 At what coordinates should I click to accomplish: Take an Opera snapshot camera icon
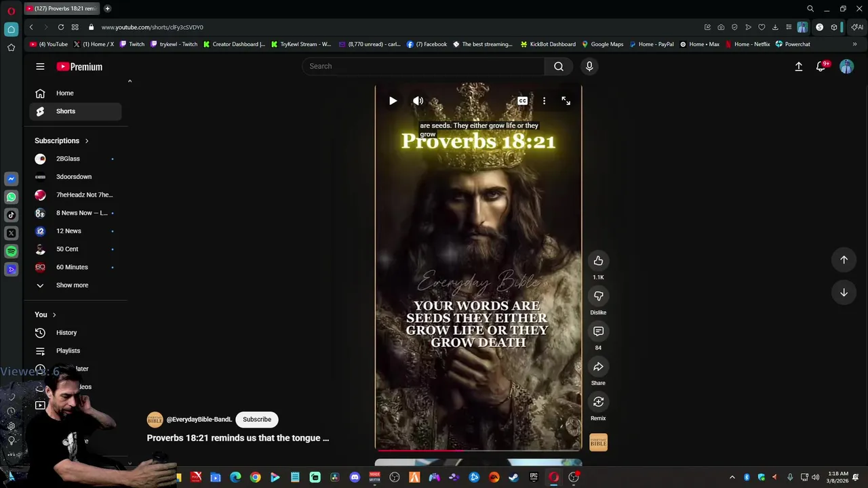coord(721,27)
